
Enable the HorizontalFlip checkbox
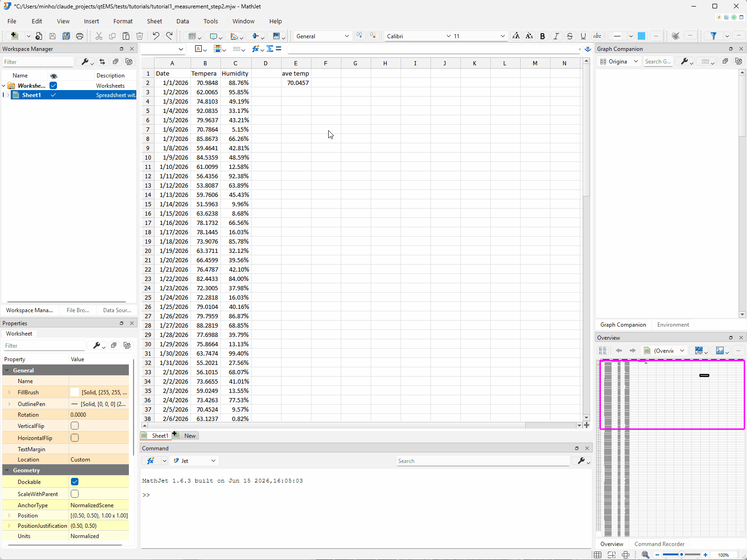tap(75, 438)
